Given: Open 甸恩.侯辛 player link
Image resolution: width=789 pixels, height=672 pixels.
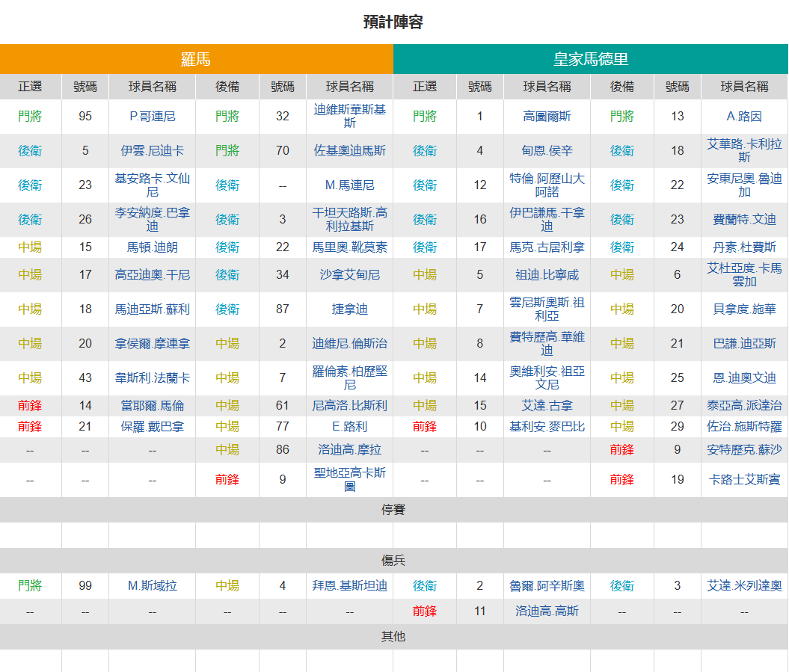Looking at the screenshot, I should pos(547,150).
